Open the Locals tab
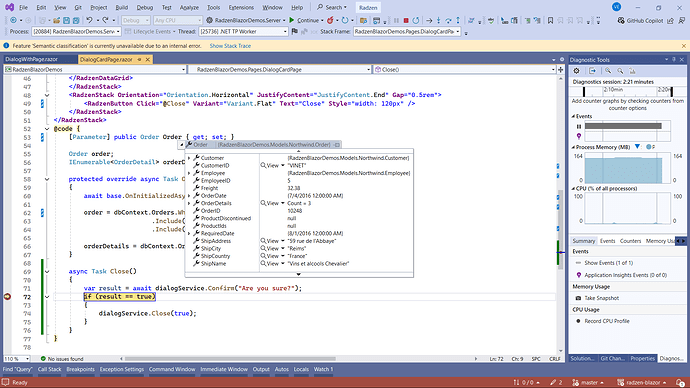The image size is (690, 388). [x=301, y=370]
